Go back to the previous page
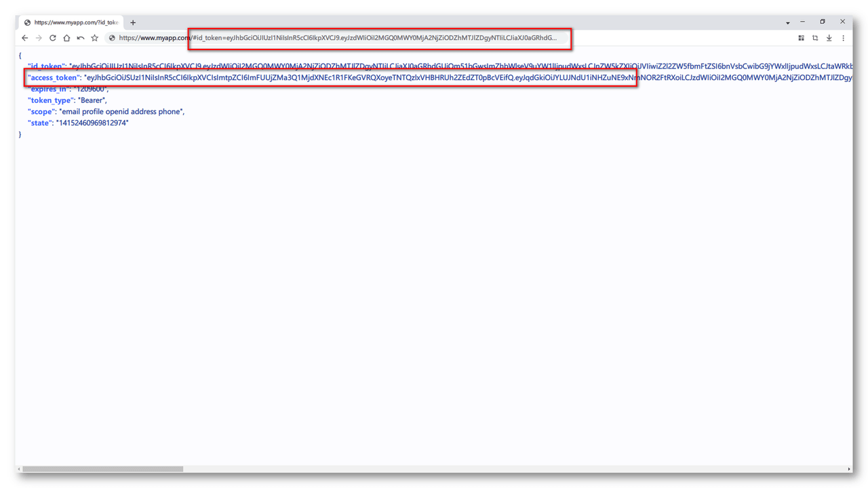The width and height of the screenshot is (868, 488). coord(25,38)
